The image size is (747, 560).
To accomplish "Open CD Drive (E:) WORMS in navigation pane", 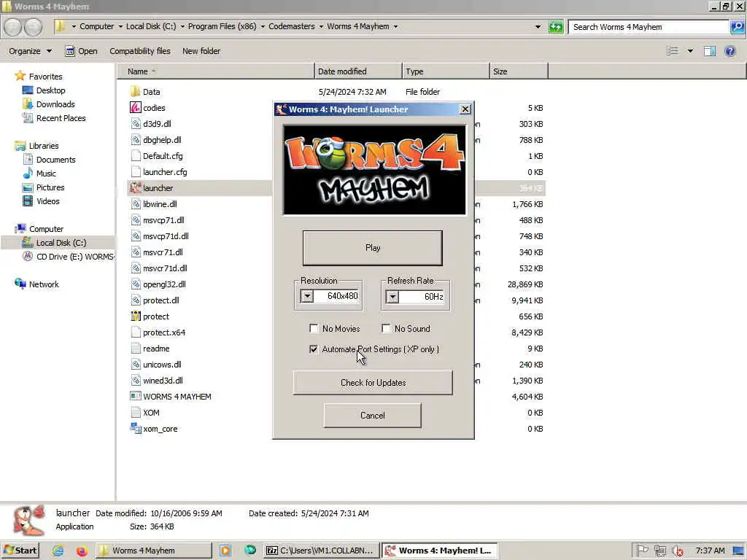I will [x=75, y=257].
